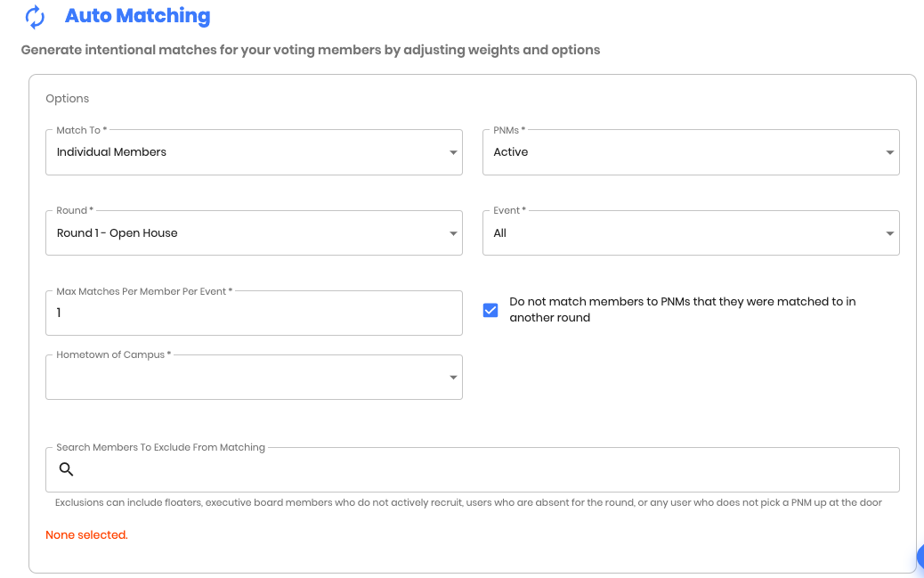Click the Max Matches Per Member Per Event field
The height and width of the screenshot is (578, 924).
point(254,313)
